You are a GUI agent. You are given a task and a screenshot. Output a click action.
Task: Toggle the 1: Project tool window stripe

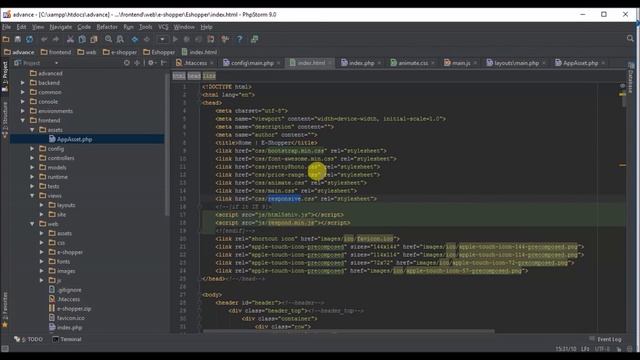(x=5, y=76)
